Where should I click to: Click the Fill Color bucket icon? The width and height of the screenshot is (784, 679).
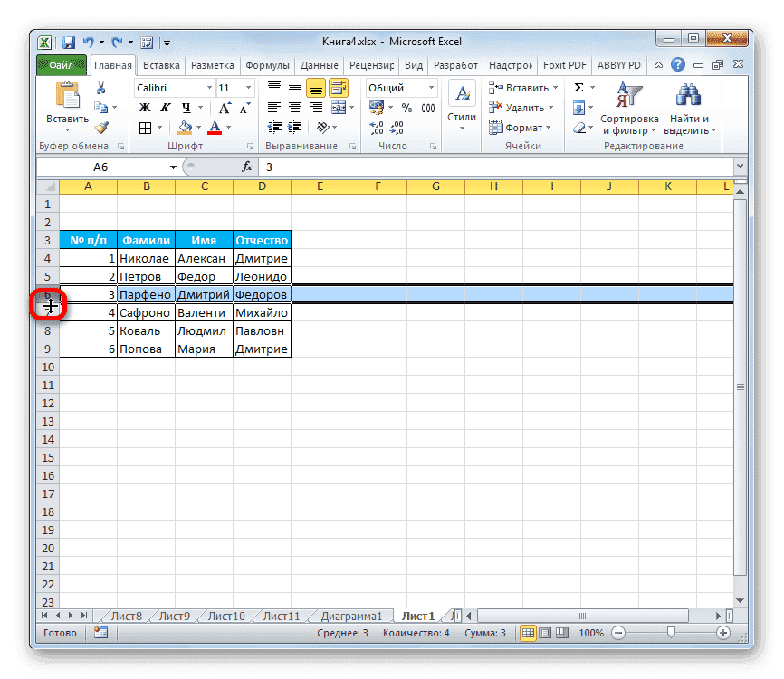185,127
